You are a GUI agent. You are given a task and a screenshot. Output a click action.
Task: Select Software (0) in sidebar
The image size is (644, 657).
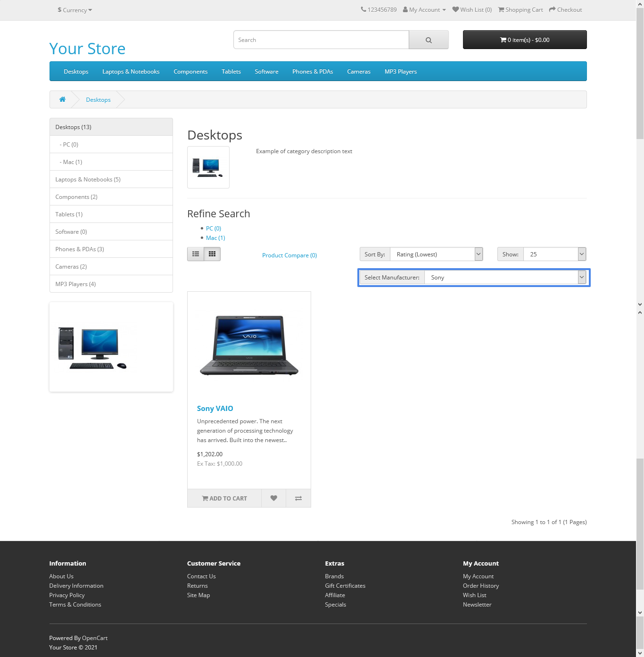[x=111, y=232]
